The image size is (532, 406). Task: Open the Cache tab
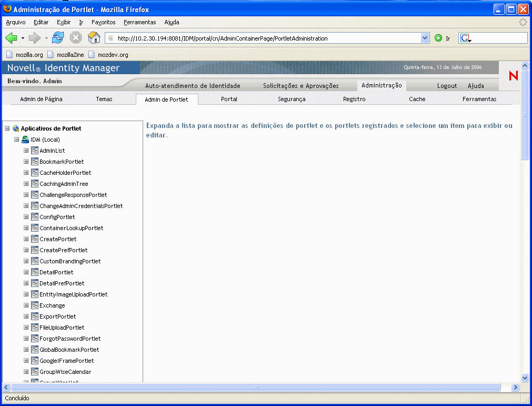(417, 99)
